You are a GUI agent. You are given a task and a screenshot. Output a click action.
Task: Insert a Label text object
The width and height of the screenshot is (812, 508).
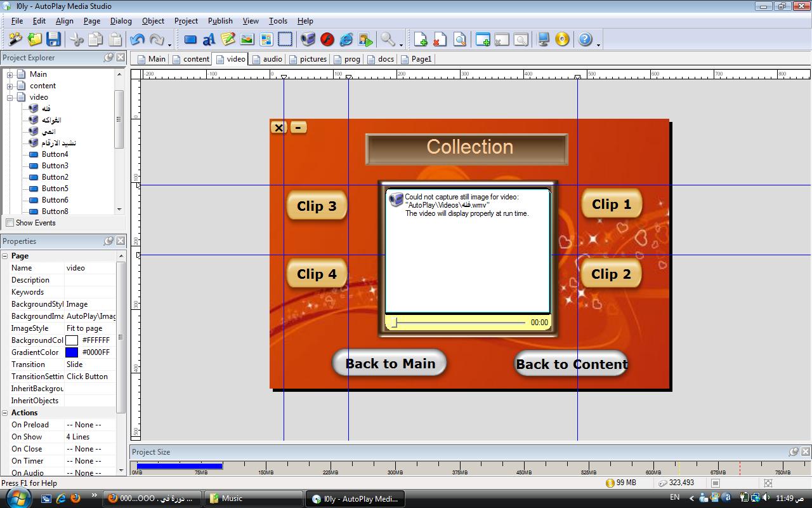tap(208, 39)
